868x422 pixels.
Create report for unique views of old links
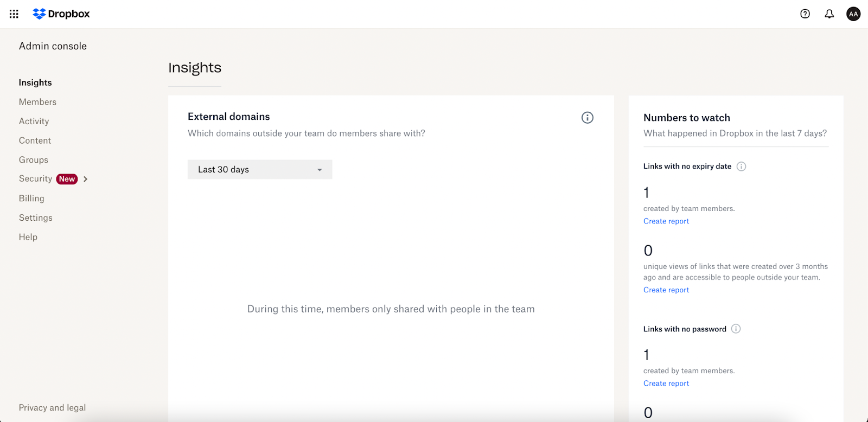point(666,290)
